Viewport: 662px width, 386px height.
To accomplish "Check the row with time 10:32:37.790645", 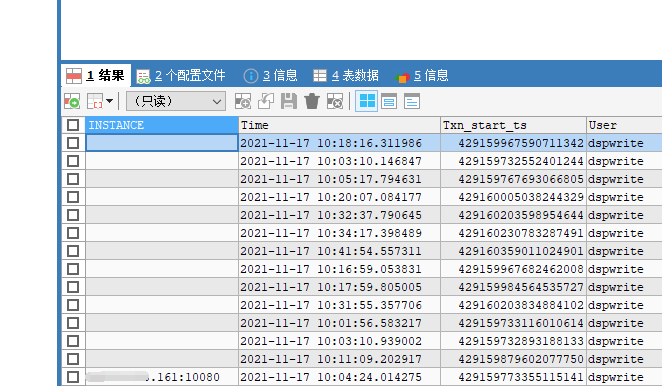I will coord(73,215).
